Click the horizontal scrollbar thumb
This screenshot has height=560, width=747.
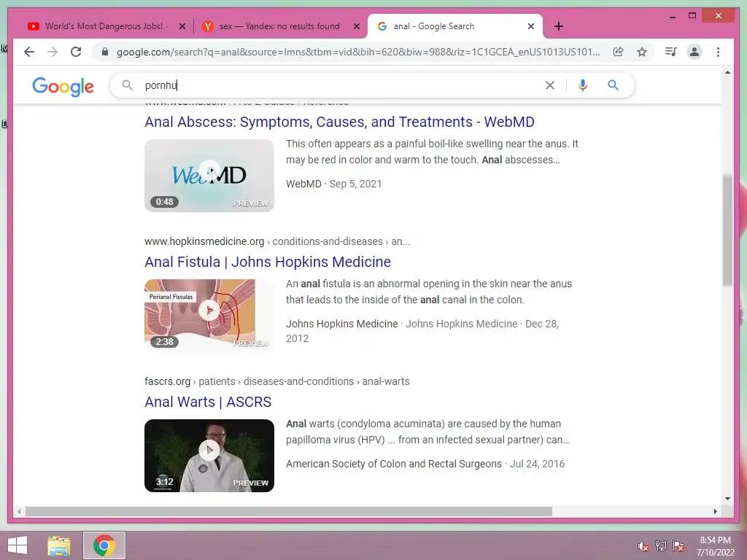point(289,511)
